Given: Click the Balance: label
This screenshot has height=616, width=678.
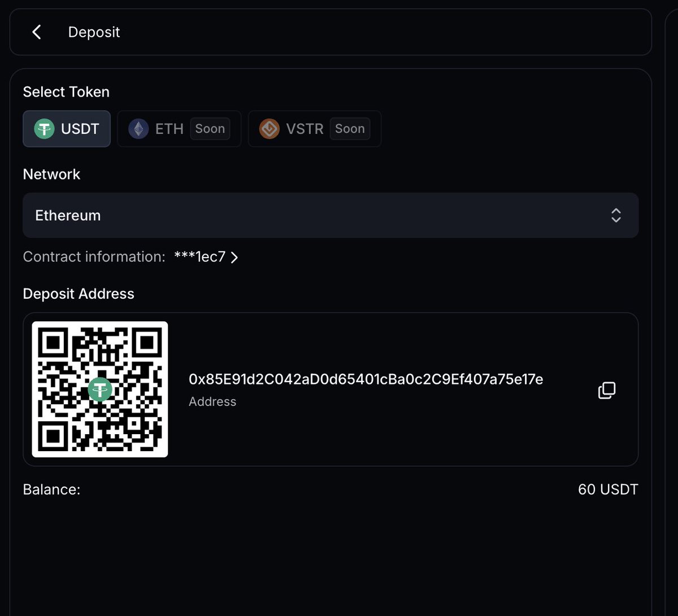Looking at the screenshot, I should (52, 490).
